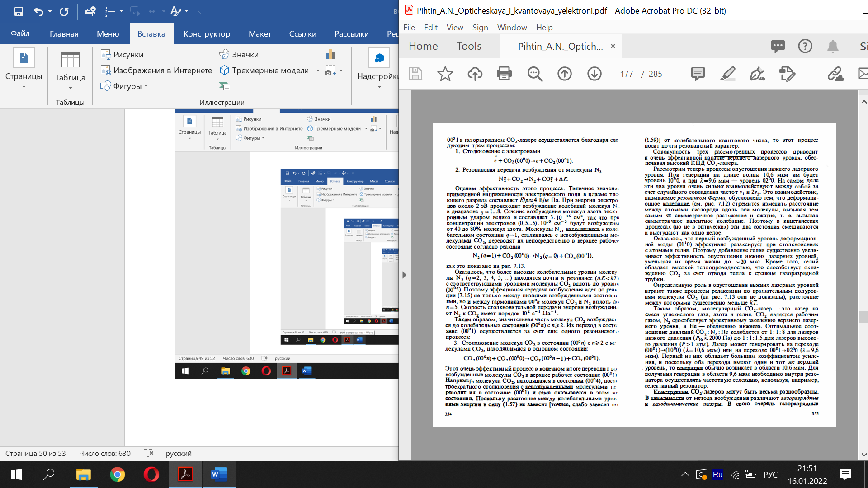
Task: Open Chrome from the Windows taskbar
Action: click(x=117, y=474)
